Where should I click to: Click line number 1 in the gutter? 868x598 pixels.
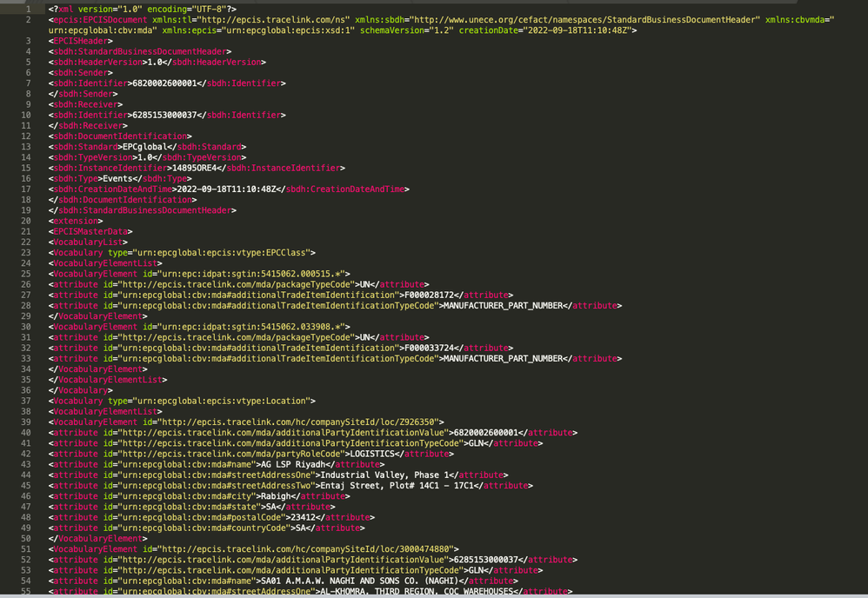click(28, 10)
